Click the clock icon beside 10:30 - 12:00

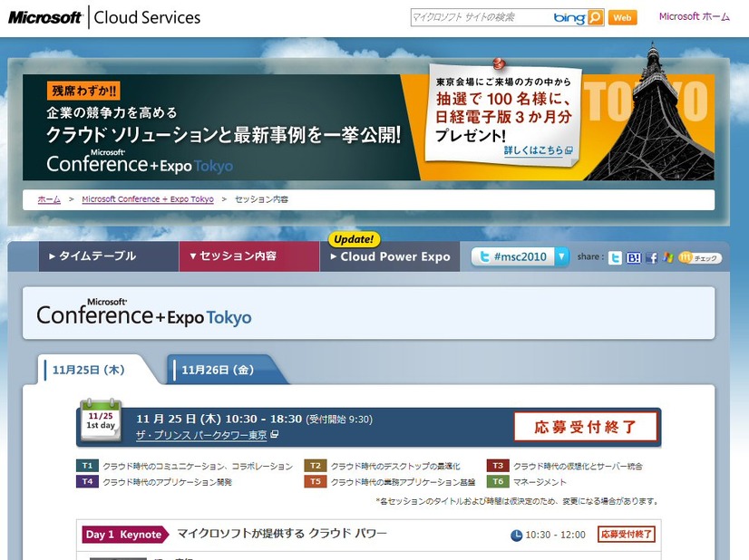[516, 536]
